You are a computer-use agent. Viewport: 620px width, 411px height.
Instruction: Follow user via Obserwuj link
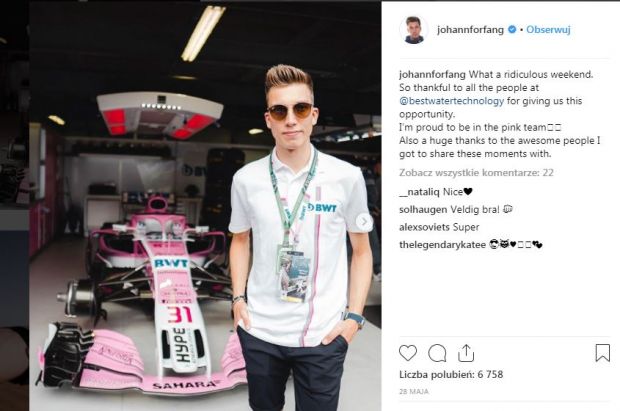click(x=548, y=30)
